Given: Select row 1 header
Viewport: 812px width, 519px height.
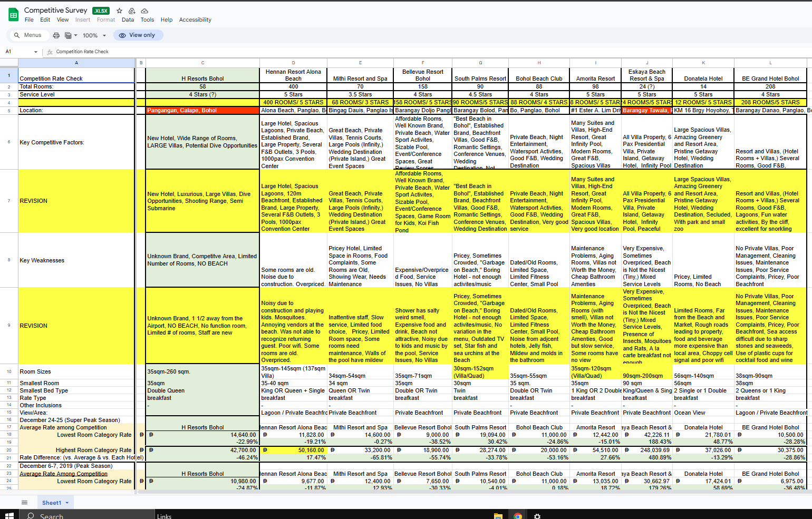Looking at the screenshot, I should [x=9, y=75].
